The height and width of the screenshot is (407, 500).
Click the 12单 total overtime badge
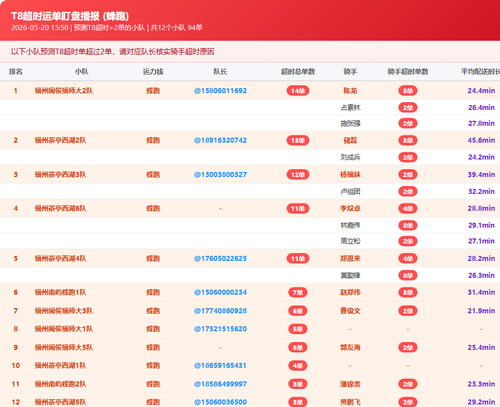pyautogui.click(x=298, y=175)
